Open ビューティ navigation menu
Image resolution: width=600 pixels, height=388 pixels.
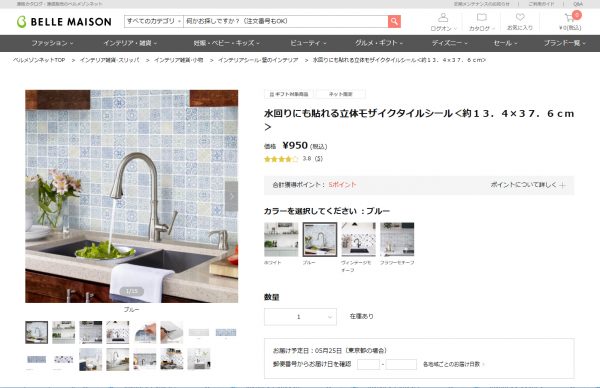tap(308, 43)
